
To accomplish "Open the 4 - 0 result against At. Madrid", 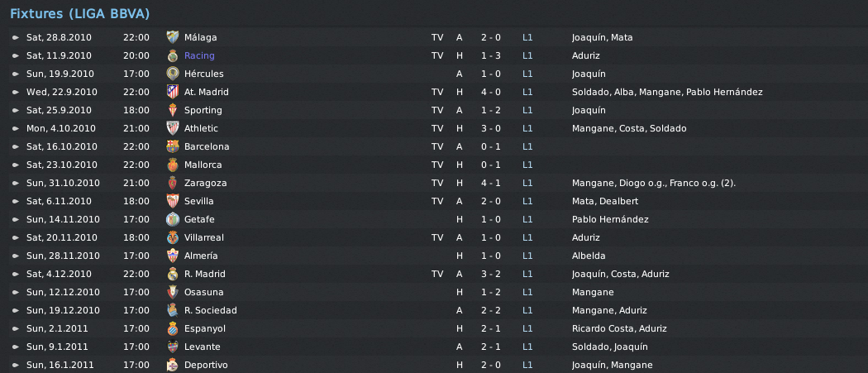I will tap(490, 92).
